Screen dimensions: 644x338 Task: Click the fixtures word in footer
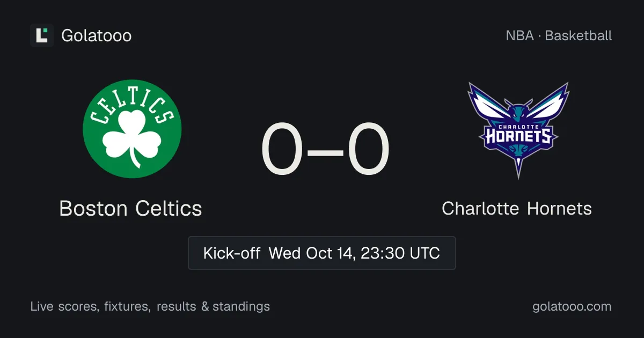tap(127, 307)
